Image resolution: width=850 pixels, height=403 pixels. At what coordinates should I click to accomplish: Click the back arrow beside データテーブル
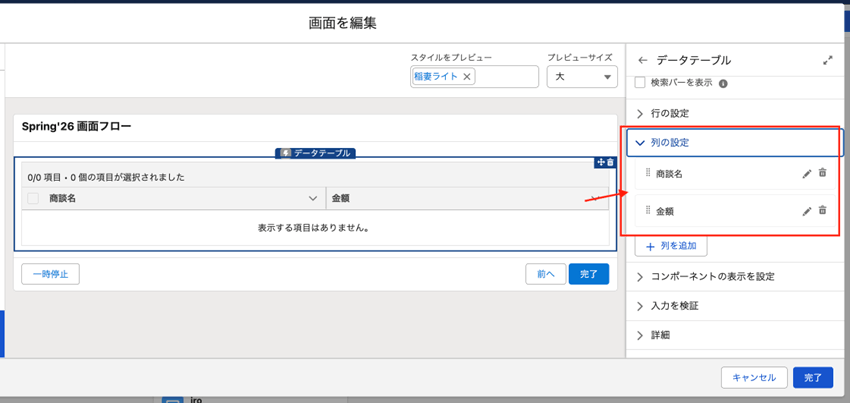pos(643,61)
